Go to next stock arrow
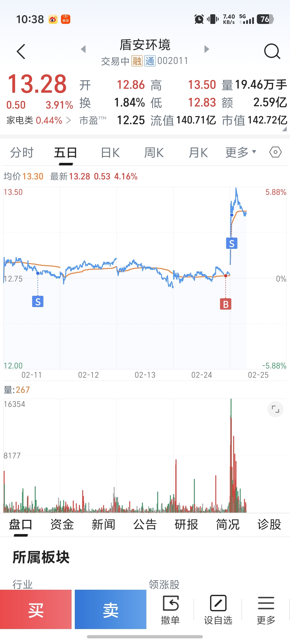 point(206,49)
